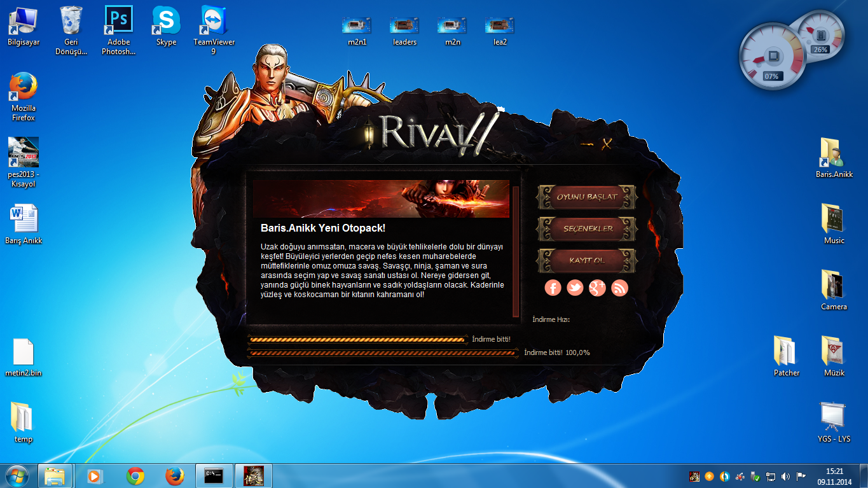Select the m2n desktop file

click(452, 31)
